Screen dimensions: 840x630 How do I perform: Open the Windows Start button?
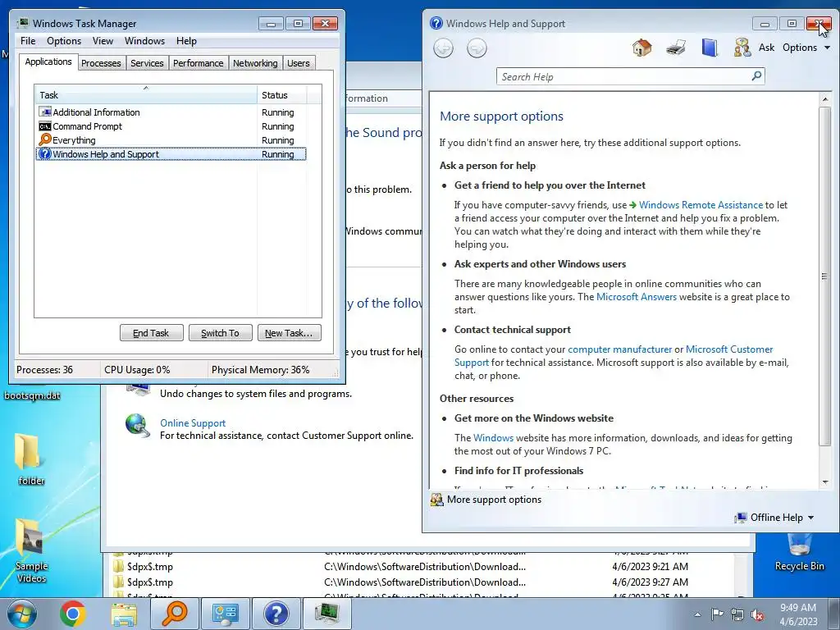pos(21,614)
